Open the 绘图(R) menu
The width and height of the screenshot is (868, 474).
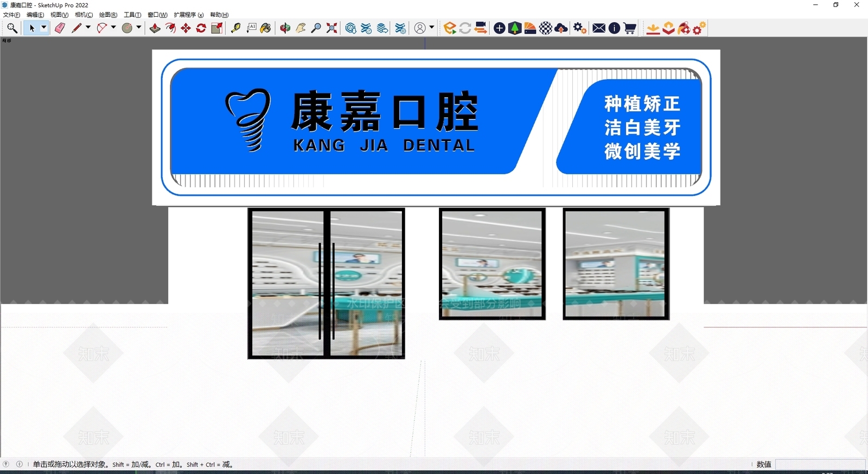tap(108, 15)
